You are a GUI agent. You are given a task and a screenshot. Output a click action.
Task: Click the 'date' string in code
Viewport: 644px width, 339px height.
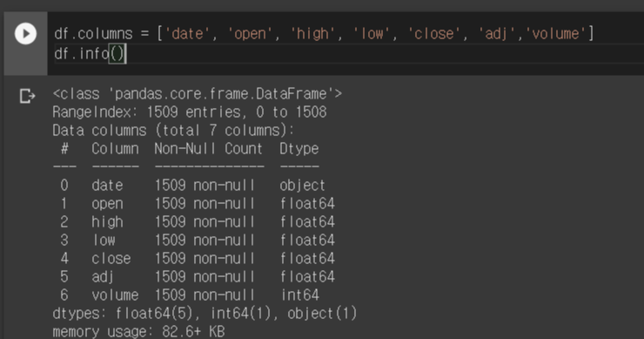coord(188,33)
